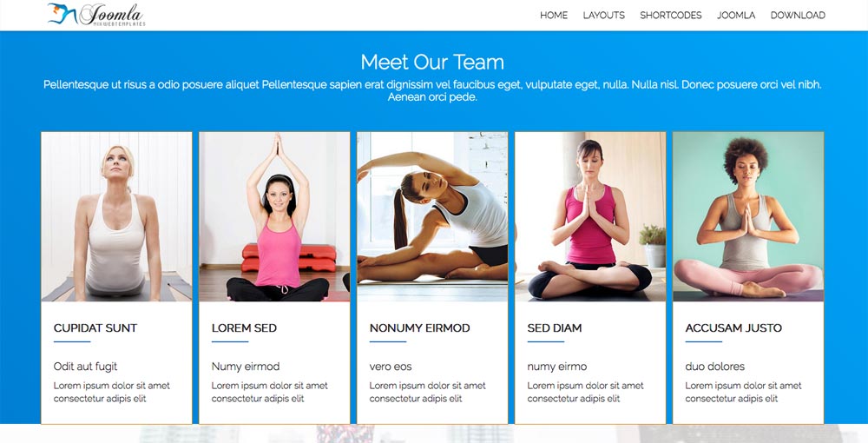The width and height of the screenshot is (868, 443).
Task: Select the NONUMY EIRMOD heading
Action: point(419,327)
